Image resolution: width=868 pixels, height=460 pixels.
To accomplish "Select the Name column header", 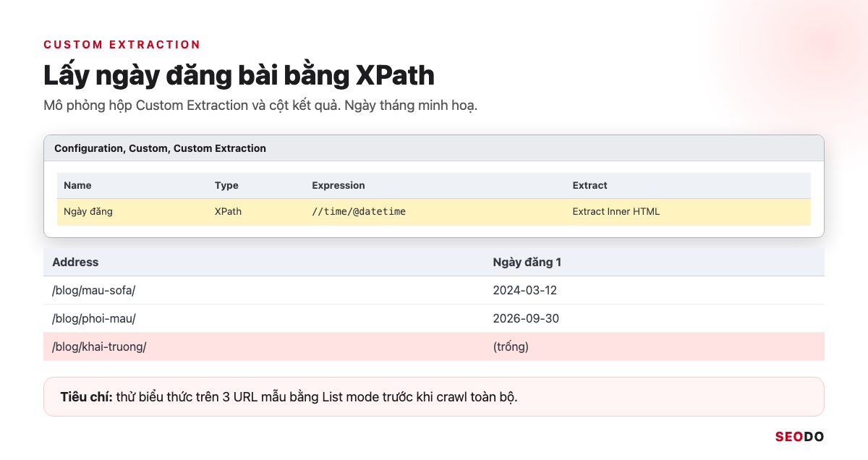I will coord(77,185).
